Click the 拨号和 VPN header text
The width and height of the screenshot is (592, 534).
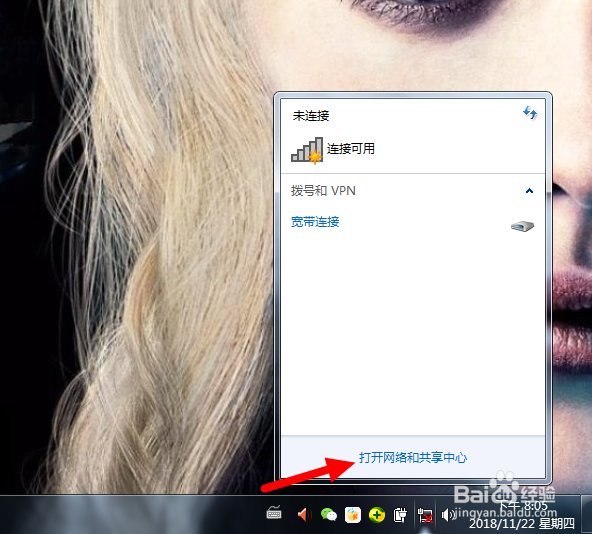[323, 191]
